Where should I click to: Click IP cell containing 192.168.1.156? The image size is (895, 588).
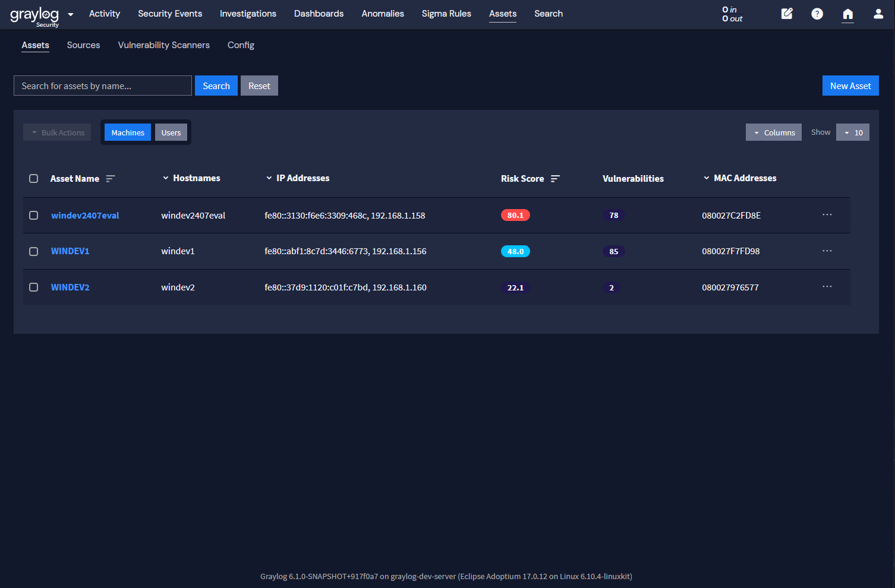pos(345,251)
